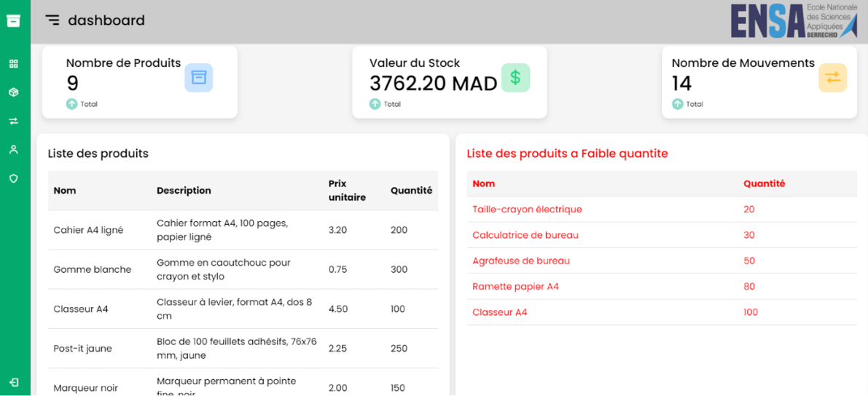Toggle the hamburger menu next to dashboard
This screenshot has height=396, width=868.
click(x=52, y=20)
